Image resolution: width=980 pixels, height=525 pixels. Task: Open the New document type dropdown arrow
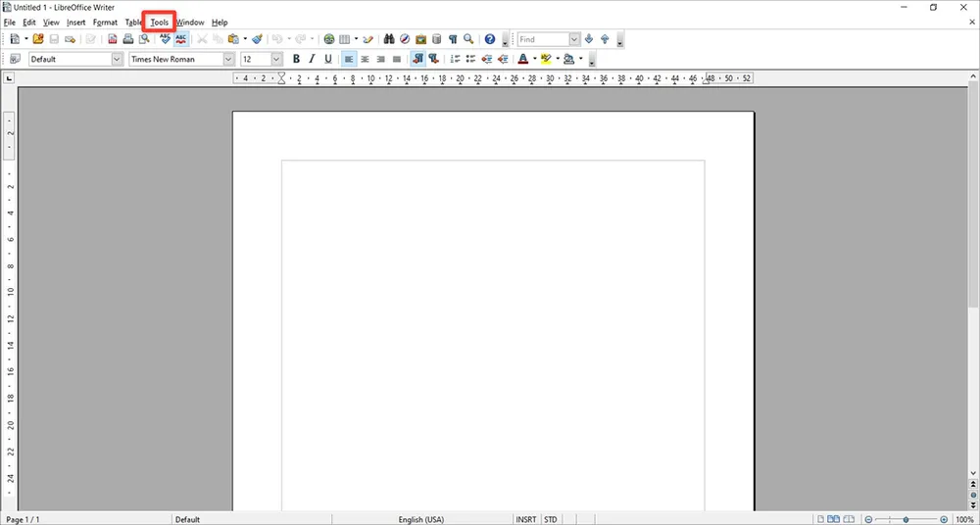(25, 39)
